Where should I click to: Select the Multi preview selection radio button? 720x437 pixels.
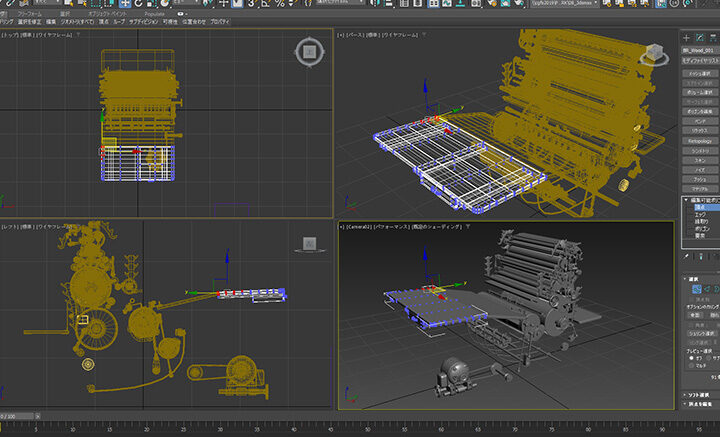point(692,366)
